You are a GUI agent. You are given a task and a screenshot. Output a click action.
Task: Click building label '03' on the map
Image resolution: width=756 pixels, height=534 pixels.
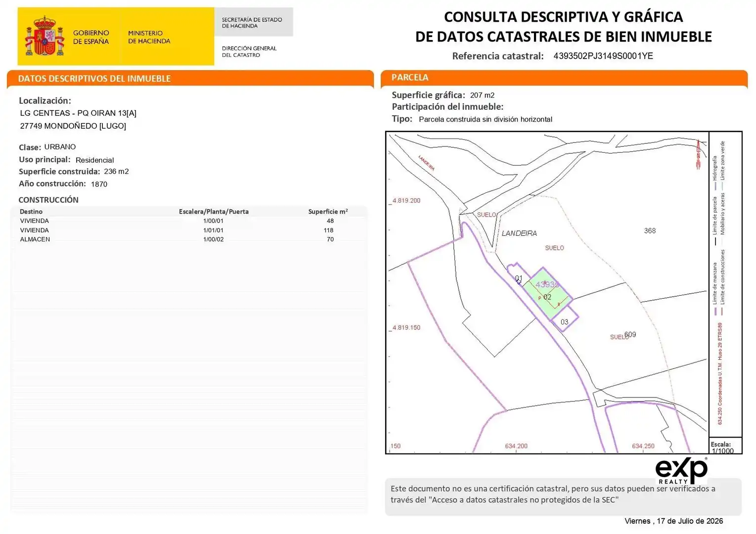point(564,322)
